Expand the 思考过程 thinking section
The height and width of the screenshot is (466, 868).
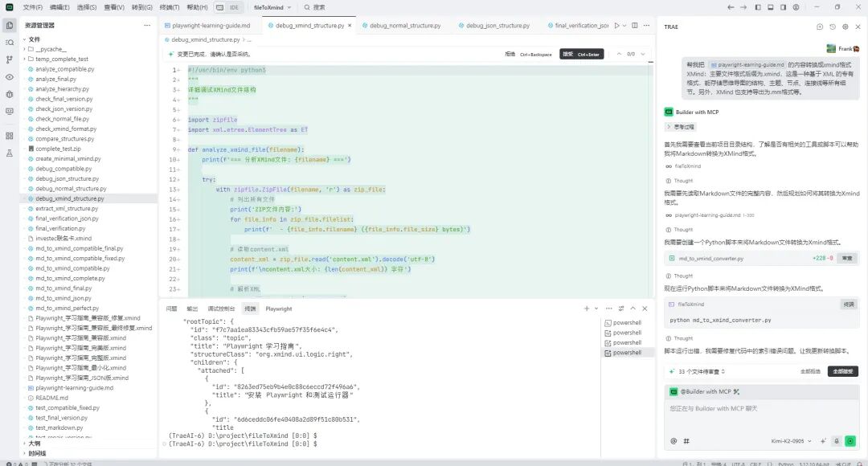click(x=681, y=127)
